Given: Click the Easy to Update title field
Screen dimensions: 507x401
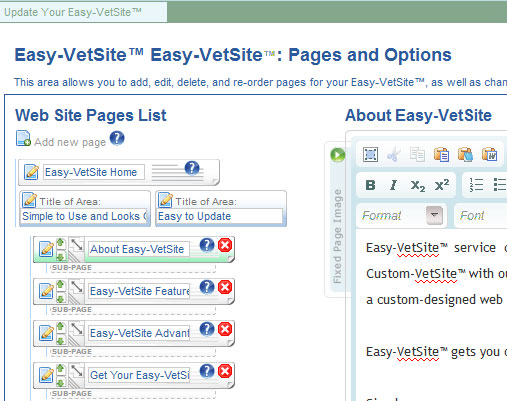Looking at the screenshot, I should [x=220, y=216].
